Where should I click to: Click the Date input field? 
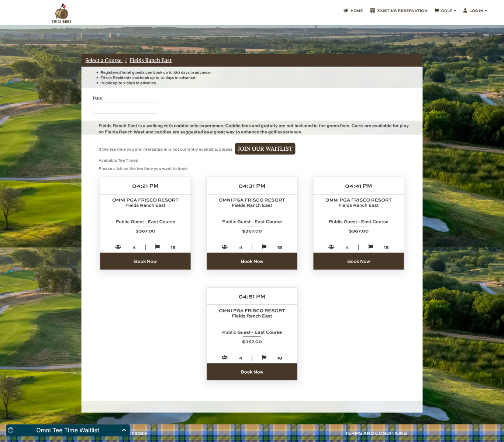[125, 108]
